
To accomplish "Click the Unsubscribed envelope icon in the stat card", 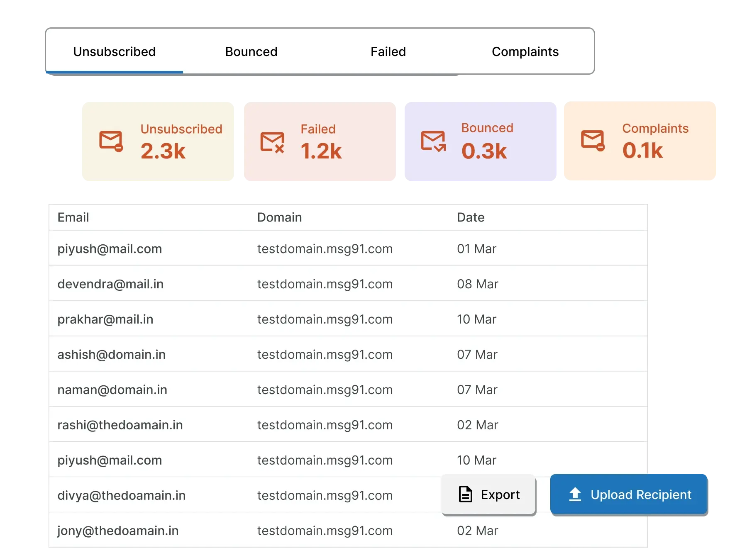I will click(x=111, y=141).
